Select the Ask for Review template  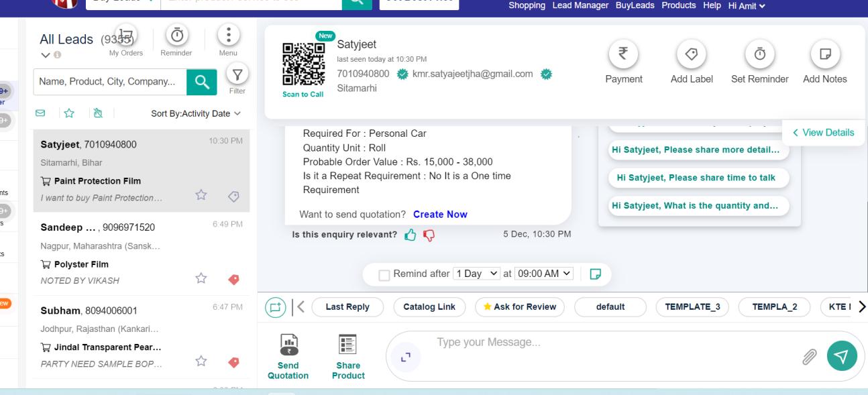[x=520, y=307]
